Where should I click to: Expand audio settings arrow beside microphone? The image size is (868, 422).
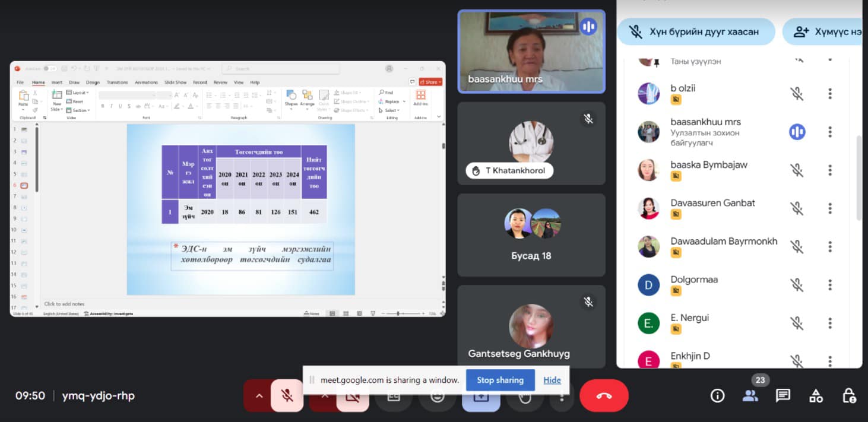258,396
